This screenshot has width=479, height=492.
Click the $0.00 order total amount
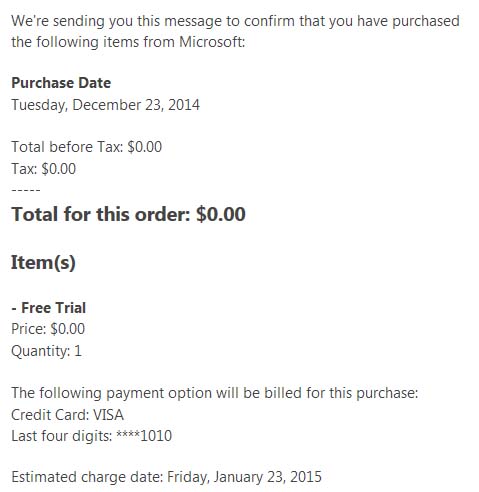[221, 214]
